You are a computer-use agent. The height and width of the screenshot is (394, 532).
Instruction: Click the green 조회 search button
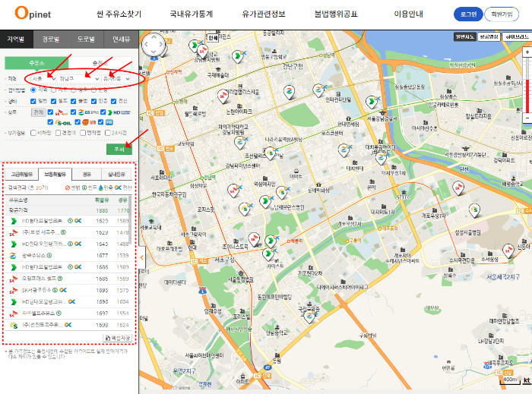tap(119, 149)
